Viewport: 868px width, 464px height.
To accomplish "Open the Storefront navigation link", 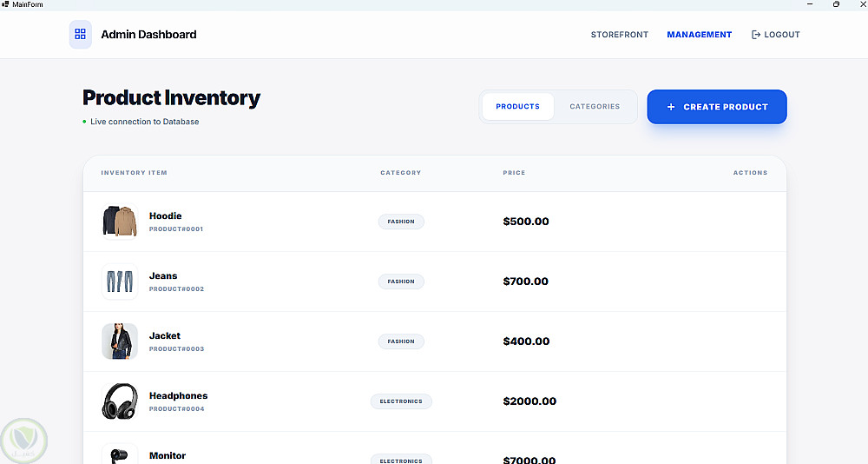I will click(620, 35).
